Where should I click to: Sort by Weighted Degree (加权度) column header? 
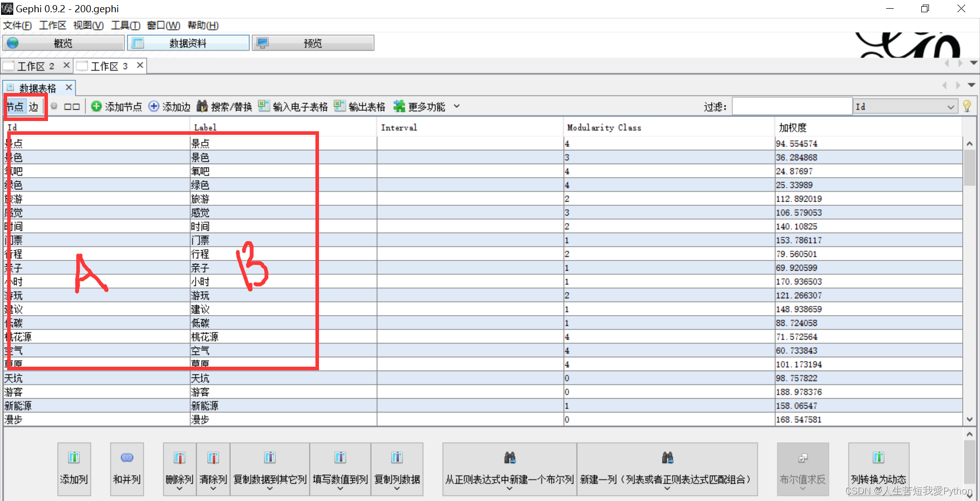click(868, 128)
